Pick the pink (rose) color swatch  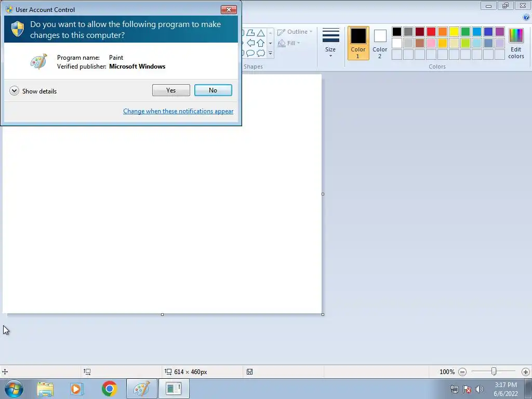pos(431,43)
